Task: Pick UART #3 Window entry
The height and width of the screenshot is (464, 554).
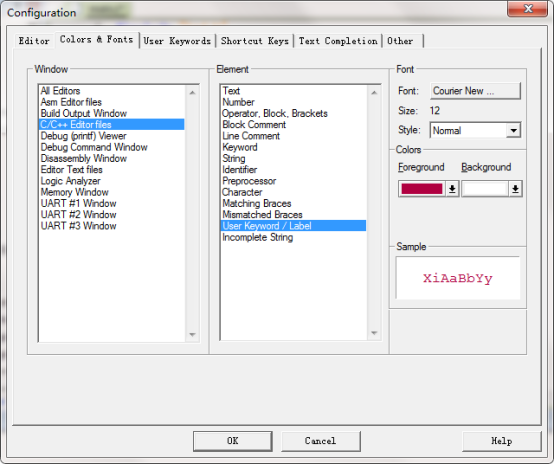Action: (112, 226)
